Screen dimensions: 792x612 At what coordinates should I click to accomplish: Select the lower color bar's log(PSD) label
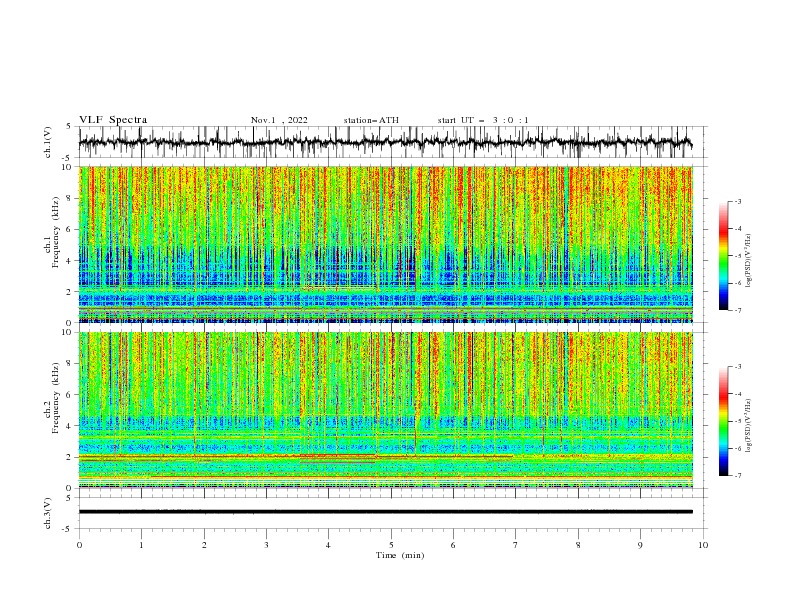(x=748, y=425)
